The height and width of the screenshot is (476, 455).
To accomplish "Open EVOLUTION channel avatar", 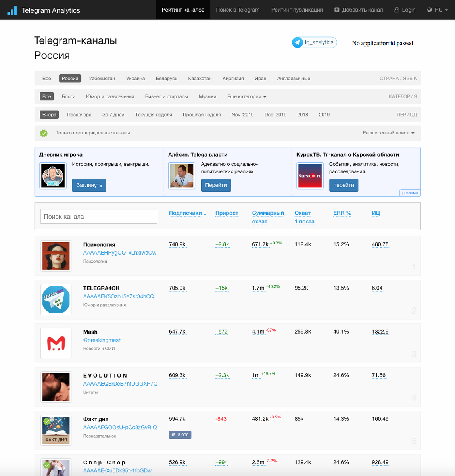I will (56, 387).
